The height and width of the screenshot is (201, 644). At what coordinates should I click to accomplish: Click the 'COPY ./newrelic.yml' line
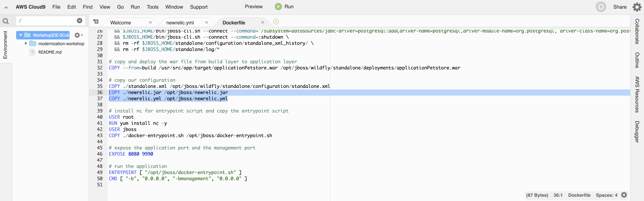point(168,99)
